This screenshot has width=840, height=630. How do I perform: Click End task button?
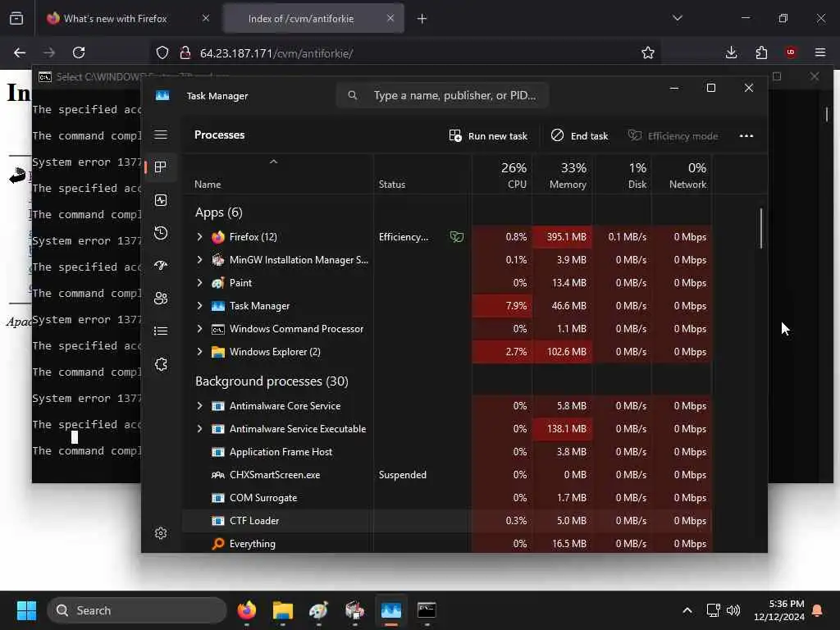coord(580,136)
